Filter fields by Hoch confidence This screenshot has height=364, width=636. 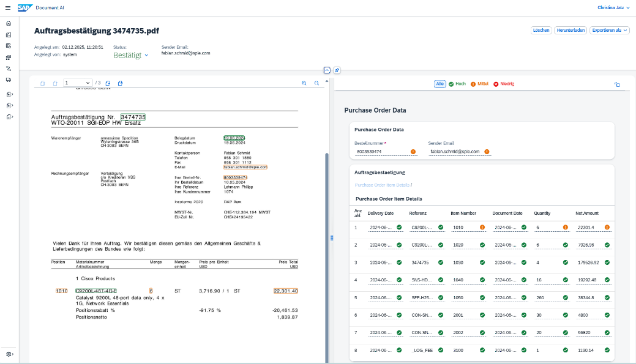click(457, 84)
